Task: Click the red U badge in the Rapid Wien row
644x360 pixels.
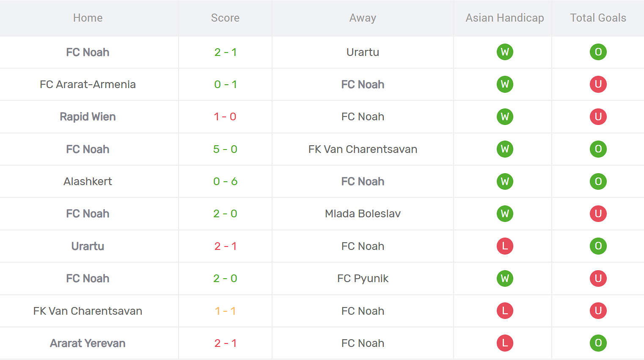Action: tap(598, 116)
